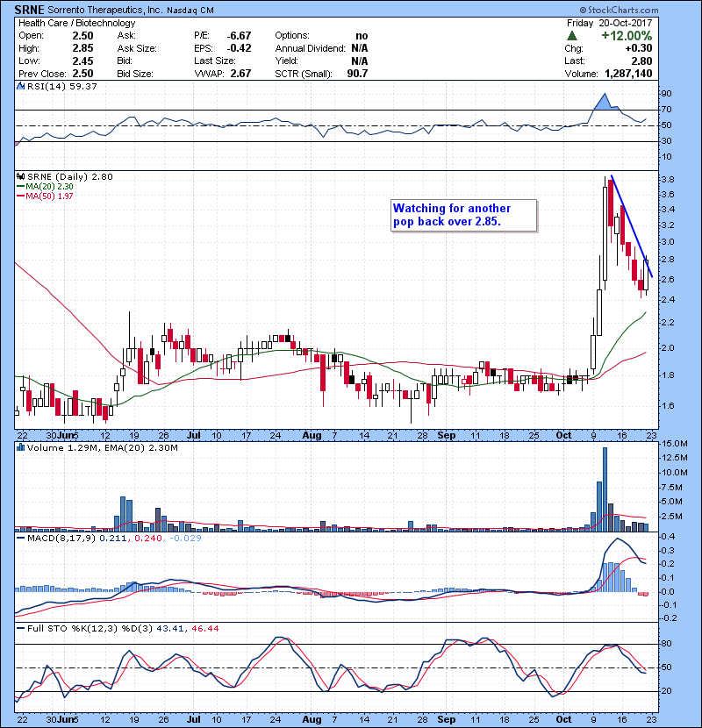This screenshot has height=728, width=702.
Task: Click the Annual Dividend N/A value
Action: pyautogui.click(x=360, y=48)
